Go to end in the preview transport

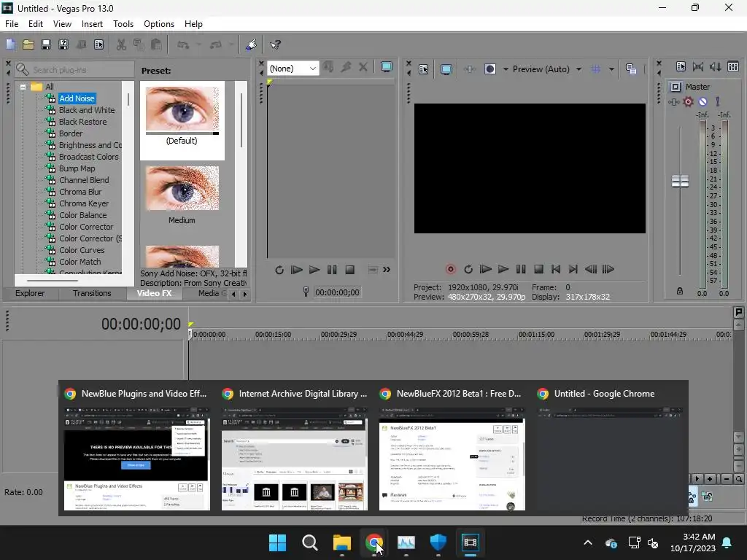pos(573,270)
